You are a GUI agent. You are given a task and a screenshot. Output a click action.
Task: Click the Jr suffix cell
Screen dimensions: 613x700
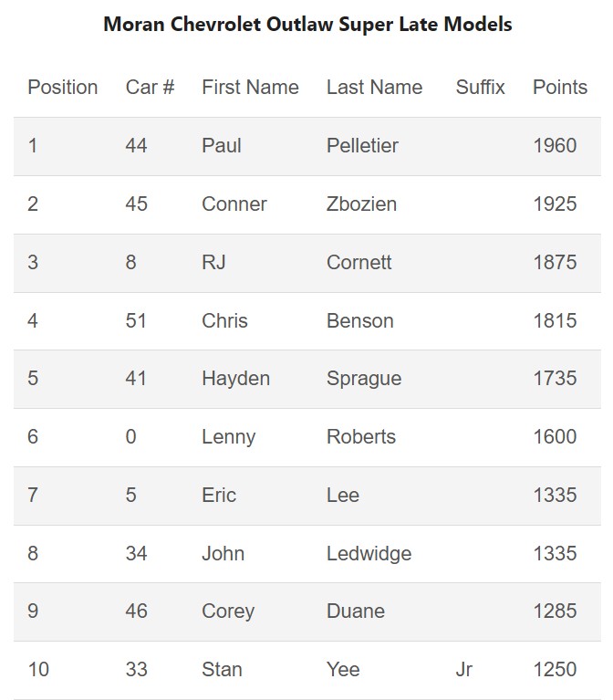click(463, 670)
